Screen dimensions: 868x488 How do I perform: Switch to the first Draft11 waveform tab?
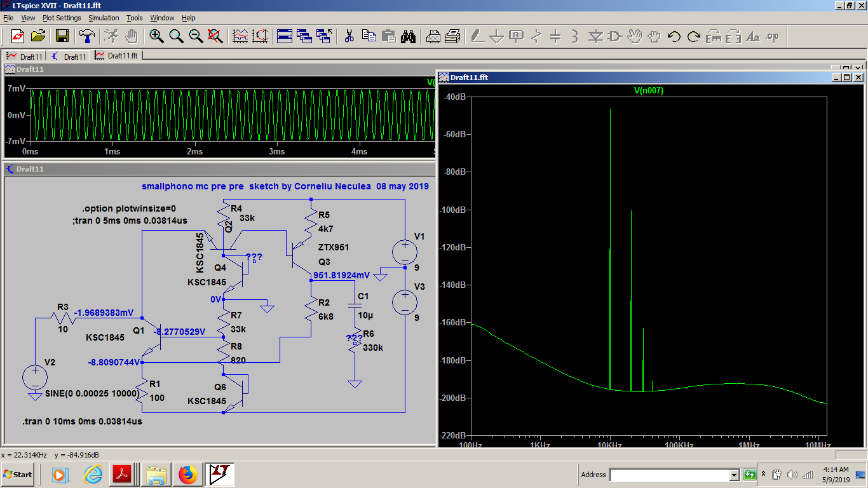point(25,56)
